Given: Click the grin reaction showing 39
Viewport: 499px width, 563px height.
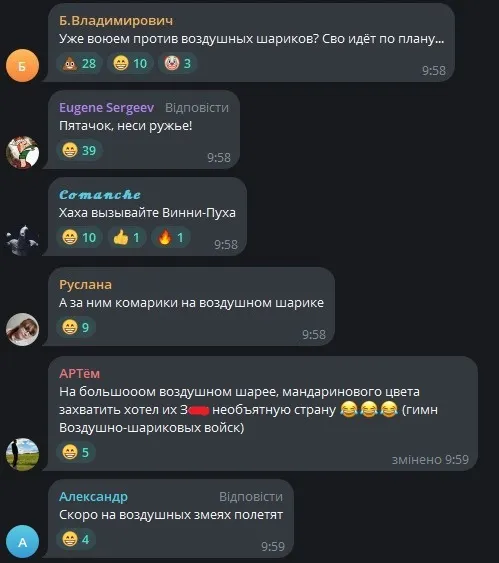Looking at the screenshot, I should [x=79, y=150].
